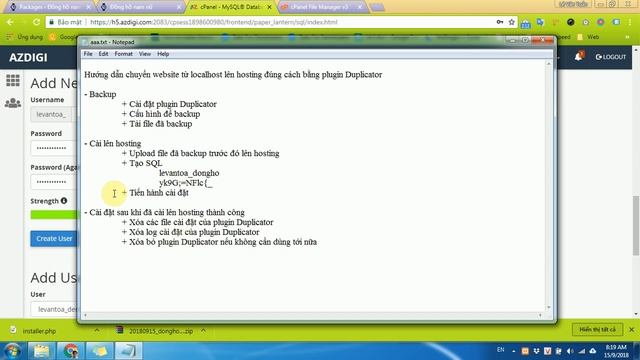Click the Strength info icon
This screenshot has height=360, width=640.
64,201
